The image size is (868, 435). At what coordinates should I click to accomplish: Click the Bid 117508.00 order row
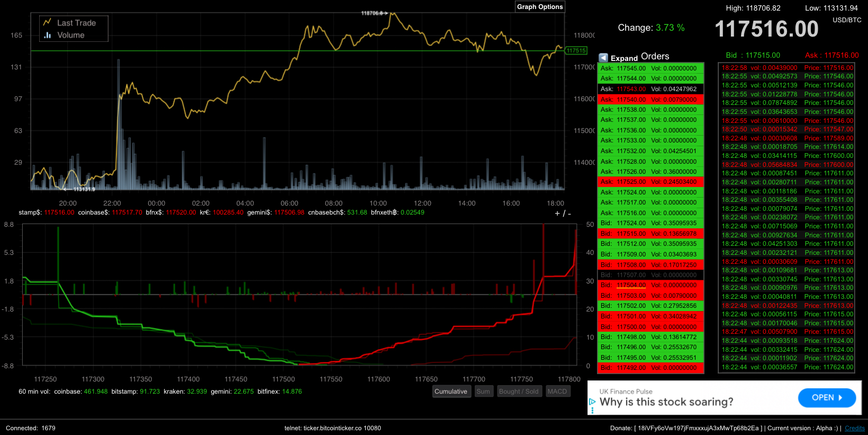tap(650, 265)
